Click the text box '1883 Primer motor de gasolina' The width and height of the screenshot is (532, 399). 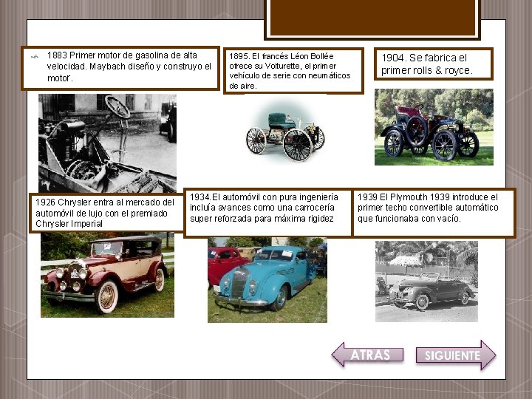120,68
